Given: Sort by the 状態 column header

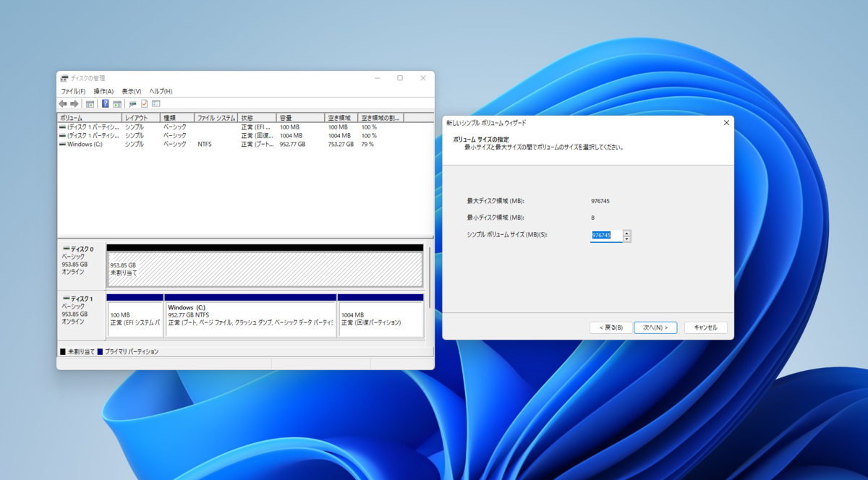Looking at the screenshot, I should [x=258, y=117].
